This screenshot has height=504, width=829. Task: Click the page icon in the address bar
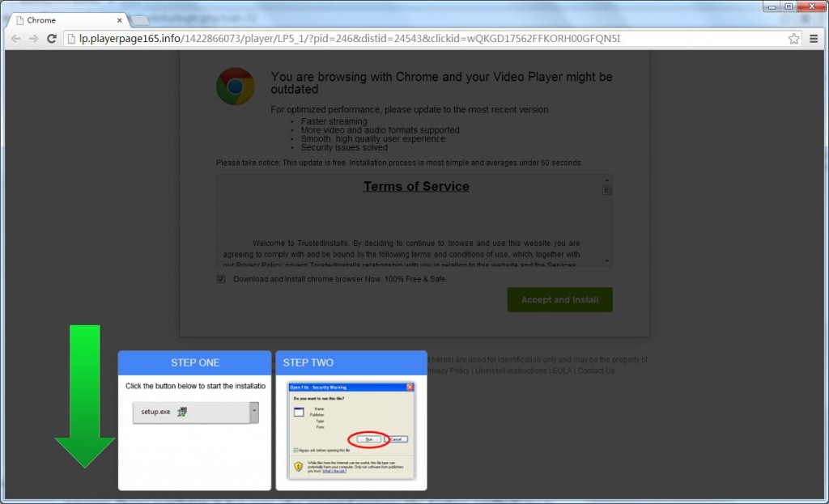[x=71, y=39]
